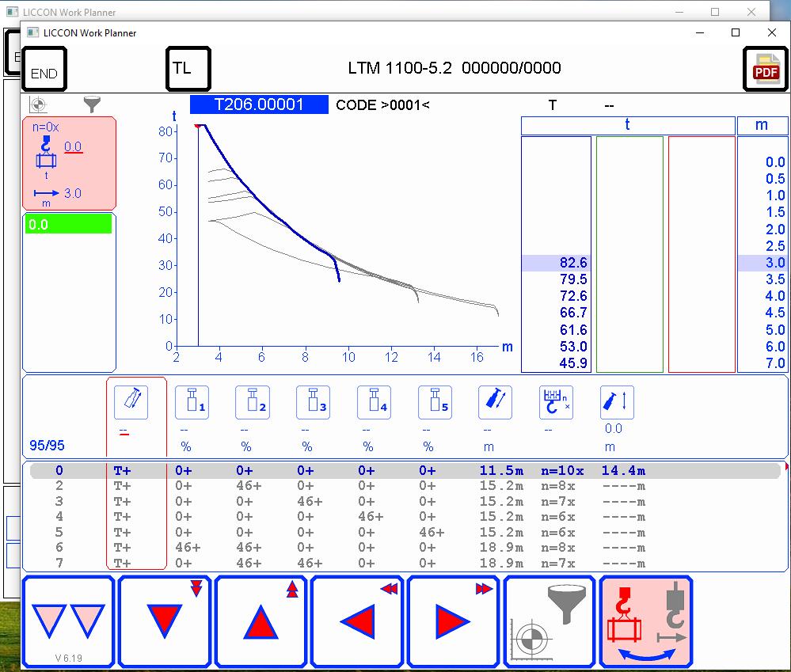The image size is (791, 672).
Task: Select configuration row 4 in the list
Action: pyautogui.click(x=405, y=517)
